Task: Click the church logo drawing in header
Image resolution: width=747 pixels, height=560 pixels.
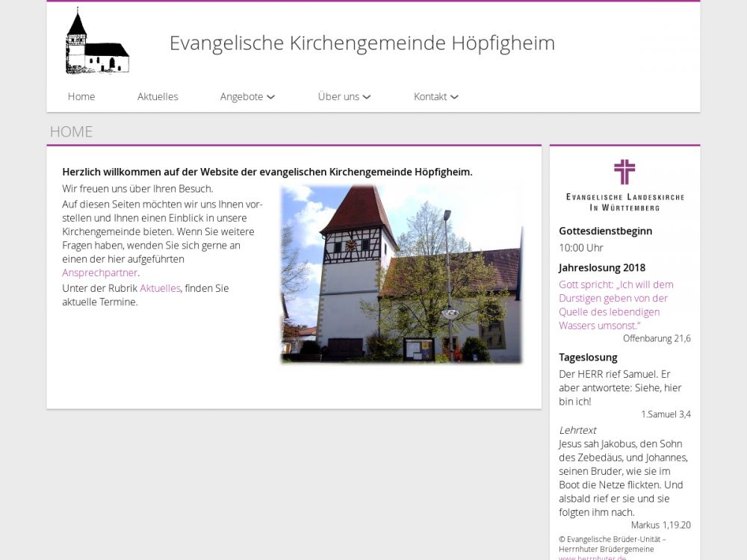Action: click(97, 43)
